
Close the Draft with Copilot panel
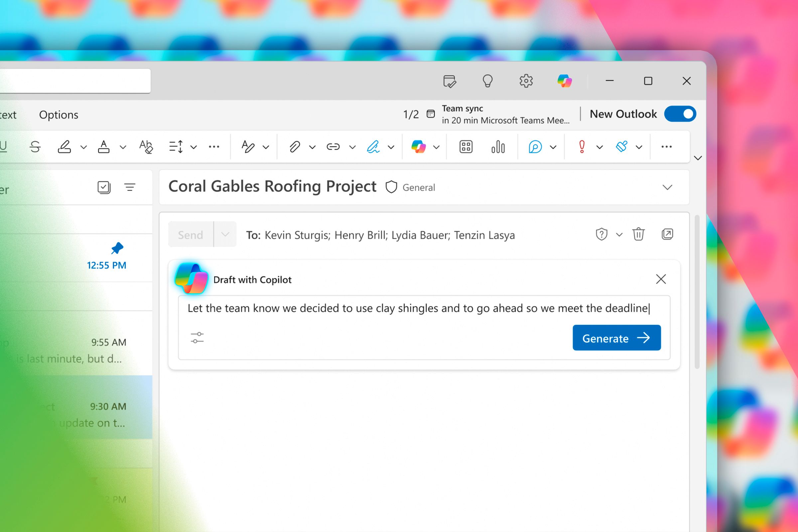(661, 279)
